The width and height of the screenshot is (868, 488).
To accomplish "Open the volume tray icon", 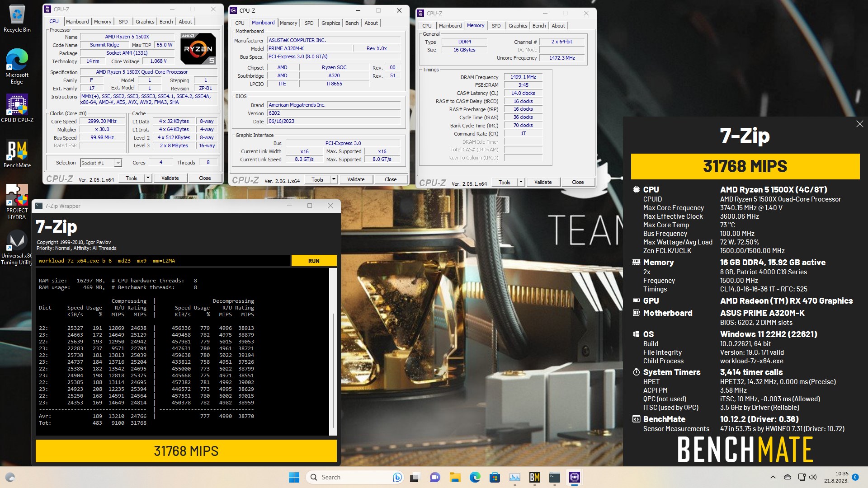I will click(813, 477).
